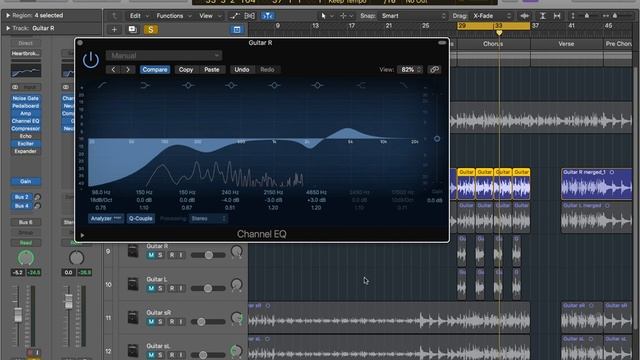Open the pointer tool menu
This screenshot has width=640, height=360.
click(326, 16)
